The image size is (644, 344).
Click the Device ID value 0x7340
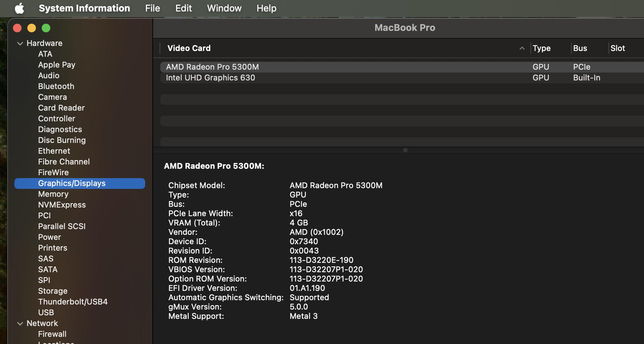304,241
